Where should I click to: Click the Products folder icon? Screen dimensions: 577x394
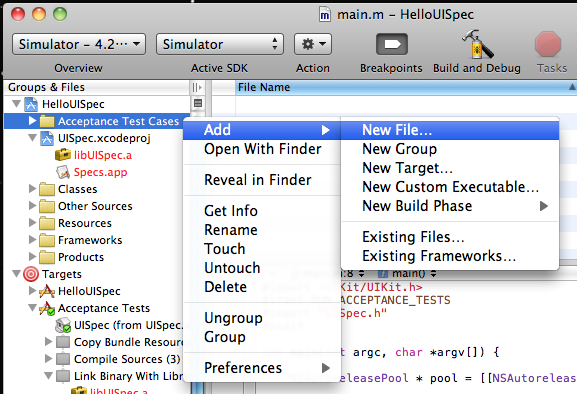[47, 257]
